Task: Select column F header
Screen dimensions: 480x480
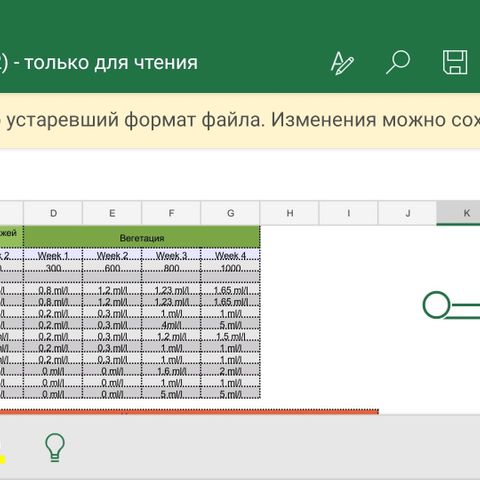Action: pos(171,213)
